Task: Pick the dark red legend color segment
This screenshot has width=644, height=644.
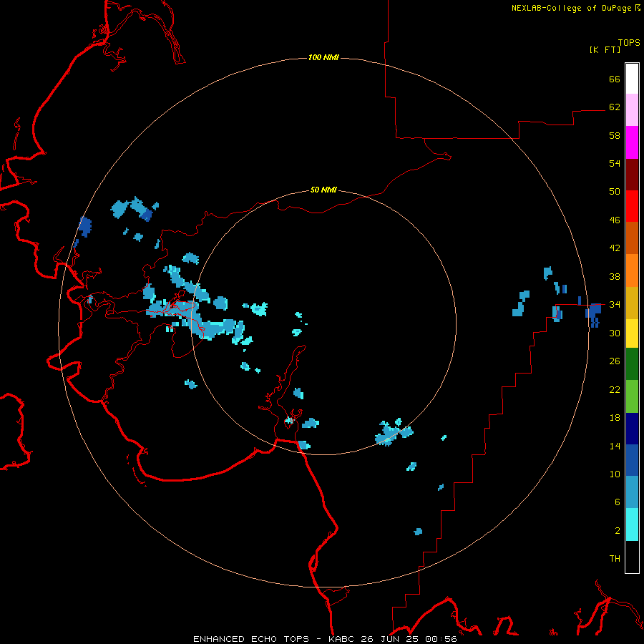Action: tap(632, 175)
